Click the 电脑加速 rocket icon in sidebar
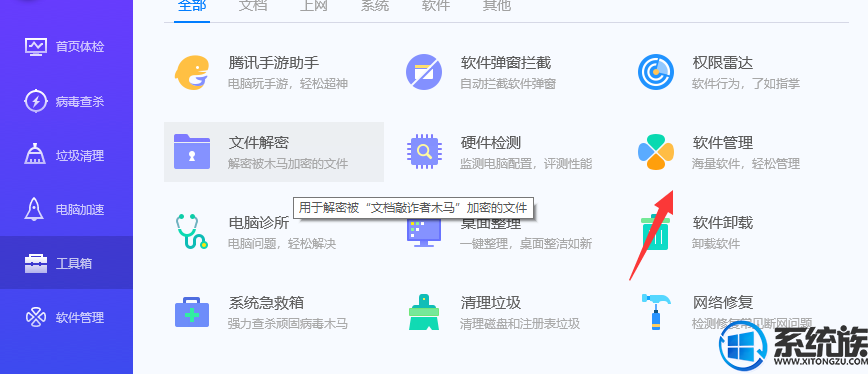This screenshot has width=868, height=374. tap(35, 209)
